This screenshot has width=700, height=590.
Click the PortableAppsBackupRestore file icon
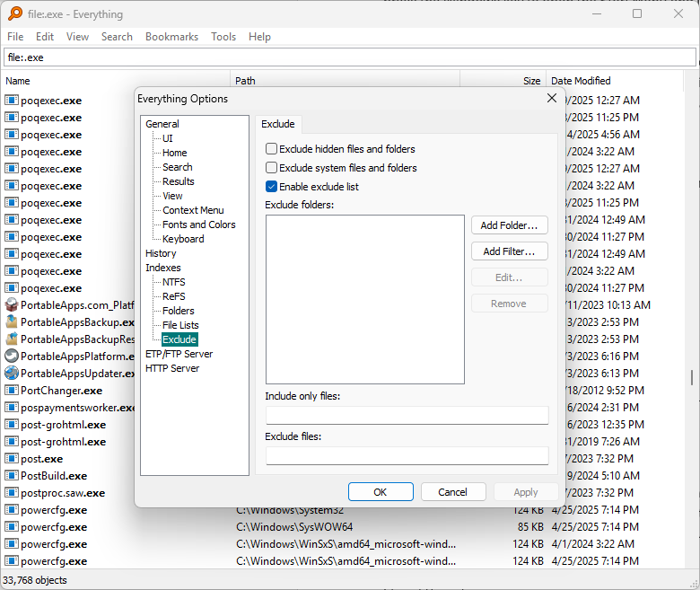12,339
